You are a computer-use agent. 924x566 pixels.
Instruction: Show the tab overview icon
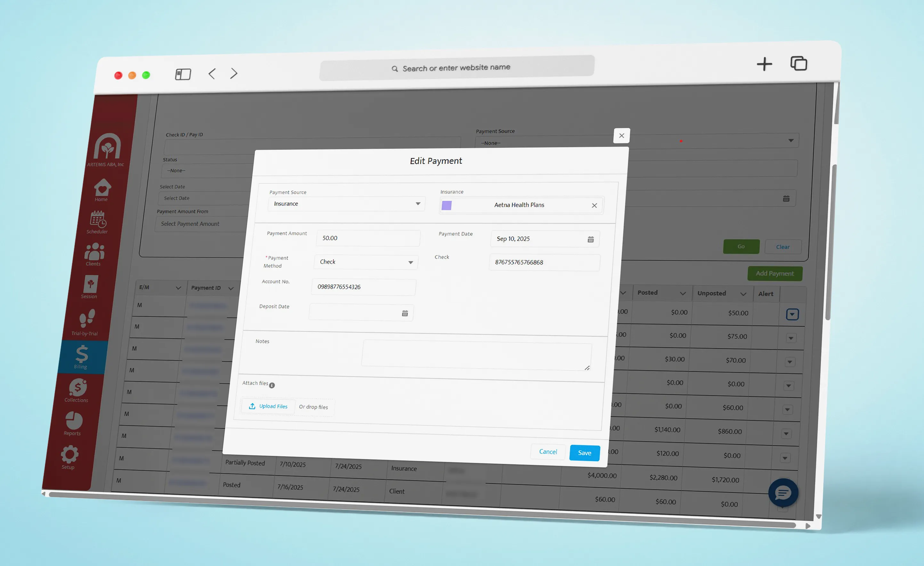pyautogui.click(x=799, y=63)
